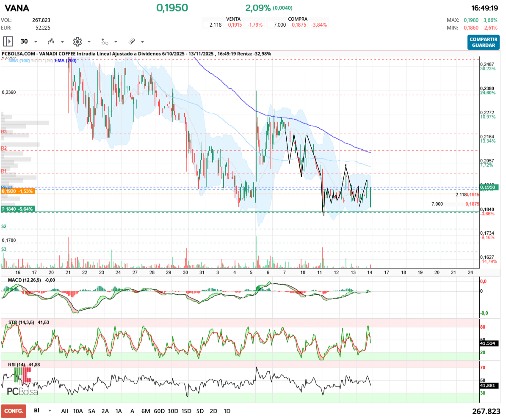Expand the drawing tools dropdown arrow
Image resolution: width=506 pixels, height=420 pixels.
click(142, 42)
